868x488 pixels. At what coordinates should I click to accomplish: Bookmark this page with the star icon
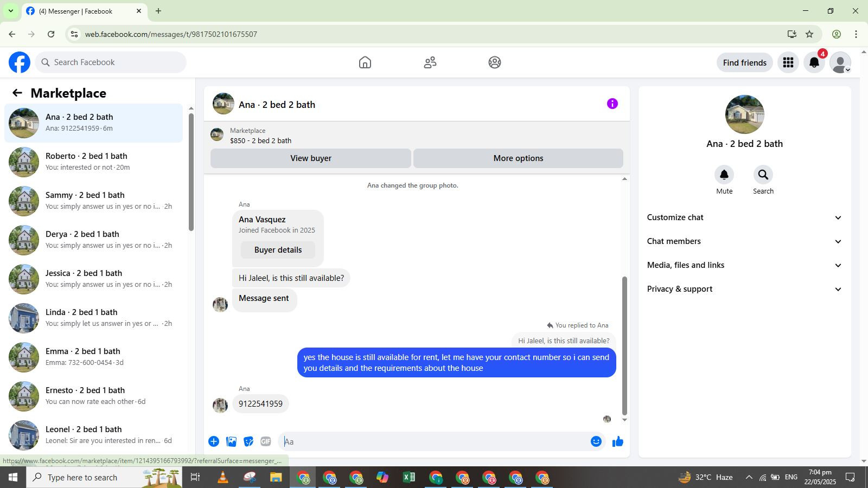tap(809, 34)
